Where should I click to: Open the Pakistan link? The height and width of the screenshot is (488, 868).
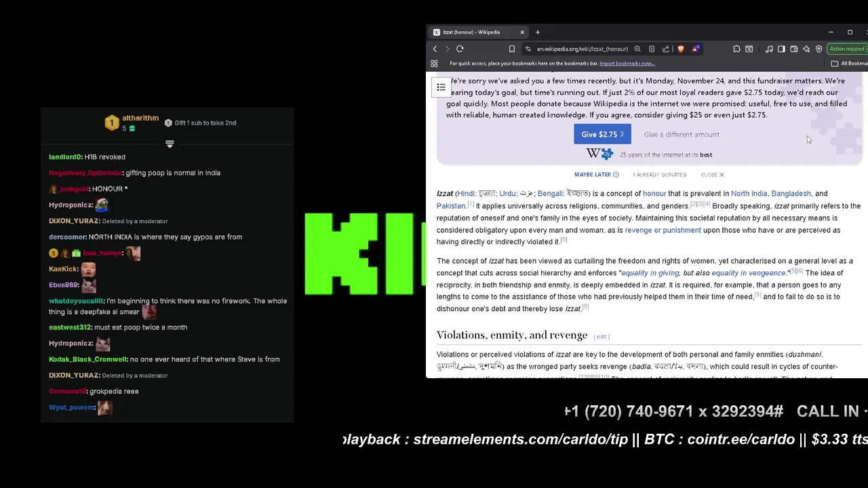pyautogui.click(x=451, y=206)
